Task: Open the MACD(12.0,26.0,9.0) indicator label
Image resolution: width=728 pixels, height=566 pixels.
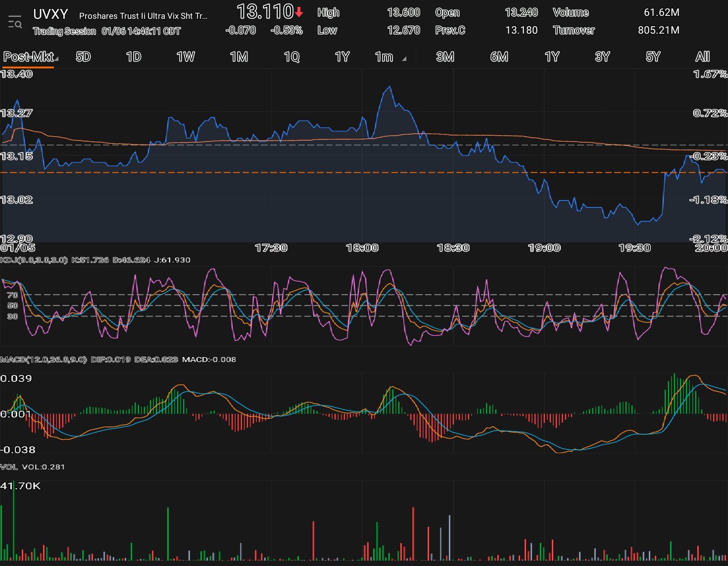Action: pos(44,360)
